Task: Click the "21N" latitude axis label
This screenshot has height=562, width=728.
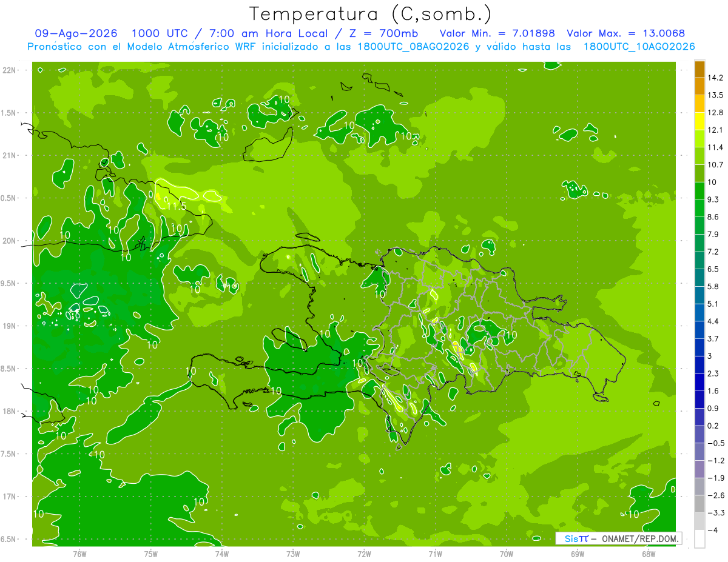Action: (x=10, y=156)
